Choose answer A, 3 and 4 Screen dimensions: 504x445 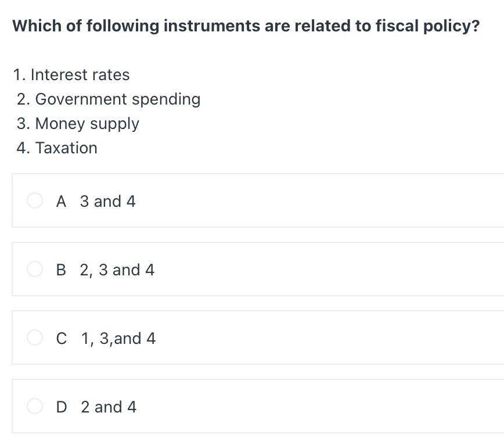107,201
